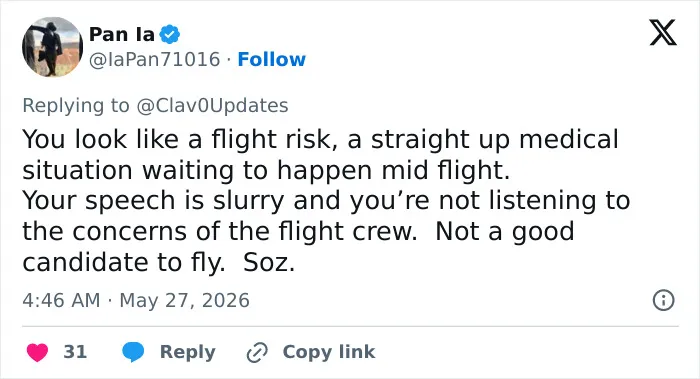Click the X logo in the corner
Viewport: 700px width, 379px height.
(663, 32)
